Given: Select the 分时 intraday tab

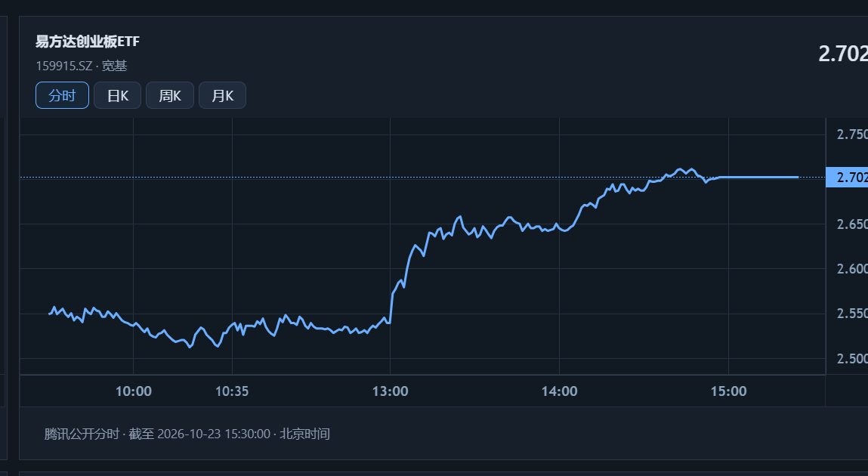Looking at the screenshot, I should 62,95.
